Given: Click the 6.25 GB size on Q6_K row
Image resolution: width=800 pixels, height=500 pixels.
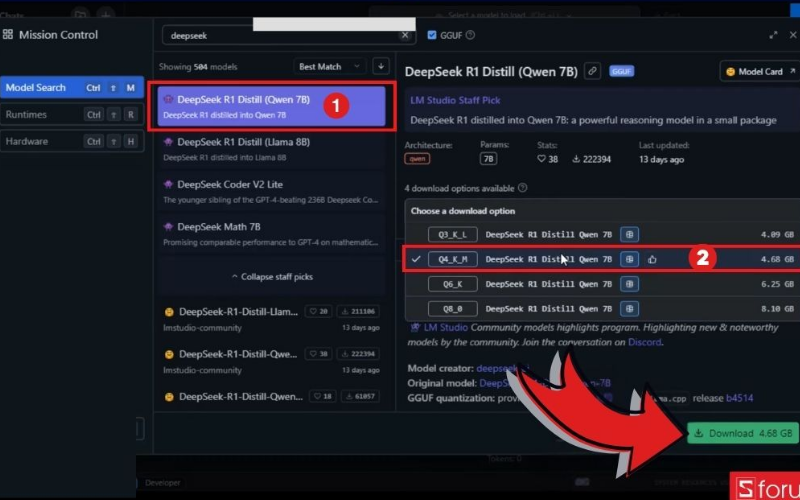Looking at the screenshot, I should point(777,284).
